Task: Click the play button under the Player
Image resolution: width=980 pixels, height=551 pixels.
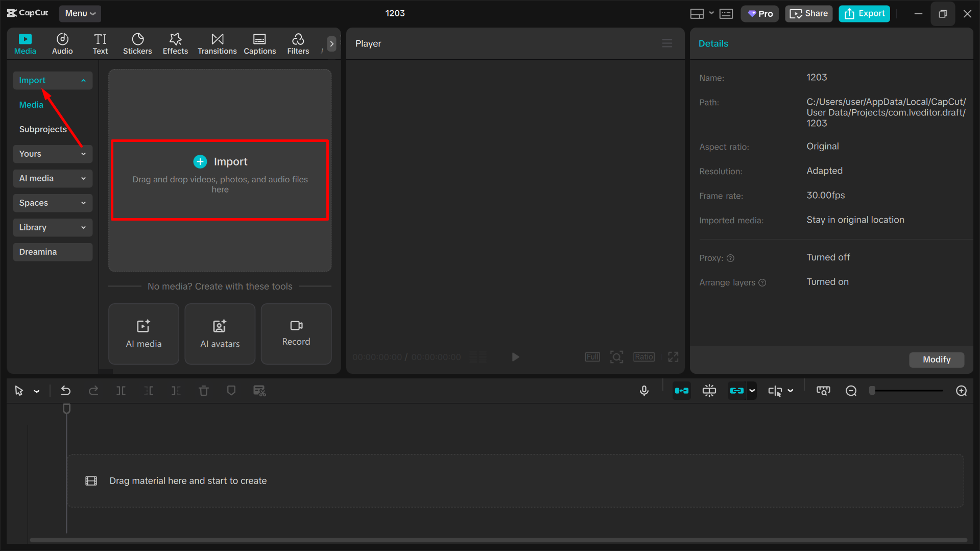Action: pos(515,357)
